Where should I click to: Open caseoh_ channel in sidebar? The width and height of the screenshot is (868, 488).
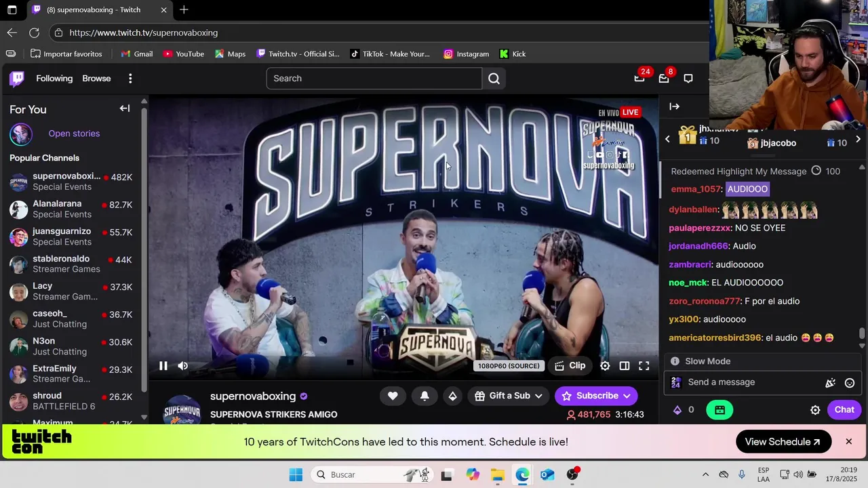click(x=71, y=319)
